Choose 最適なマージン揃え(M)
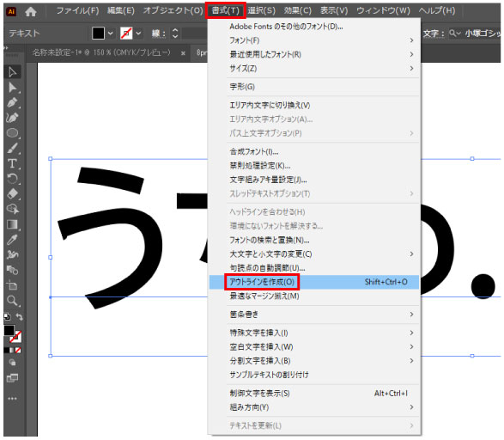This screenshot has width=504, height=440. tap(314, 296)
